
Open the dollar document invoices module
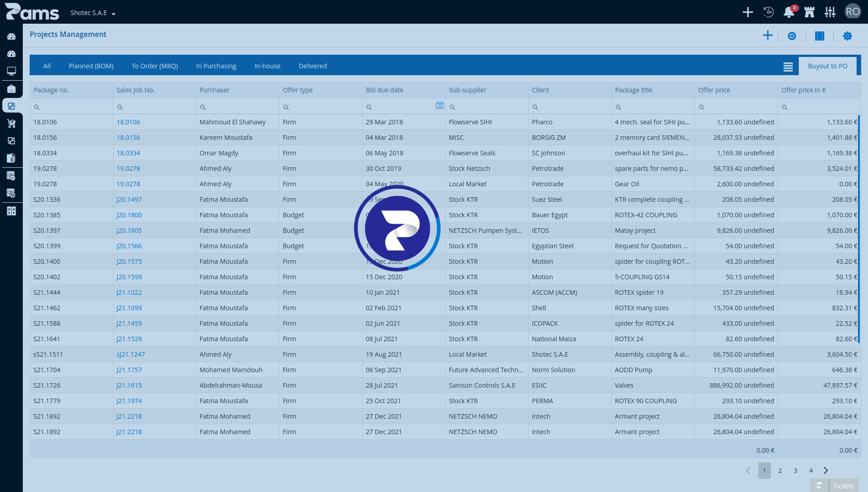11,158
